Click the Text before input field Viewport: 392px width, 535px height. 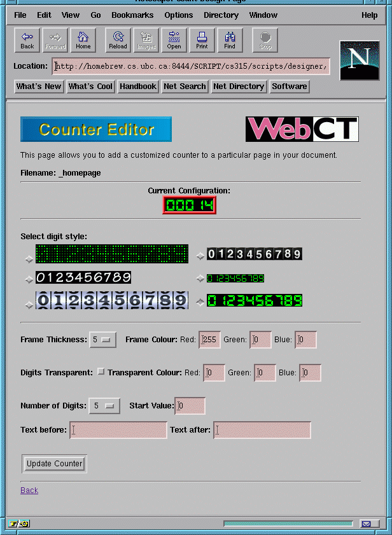point(118,431)
